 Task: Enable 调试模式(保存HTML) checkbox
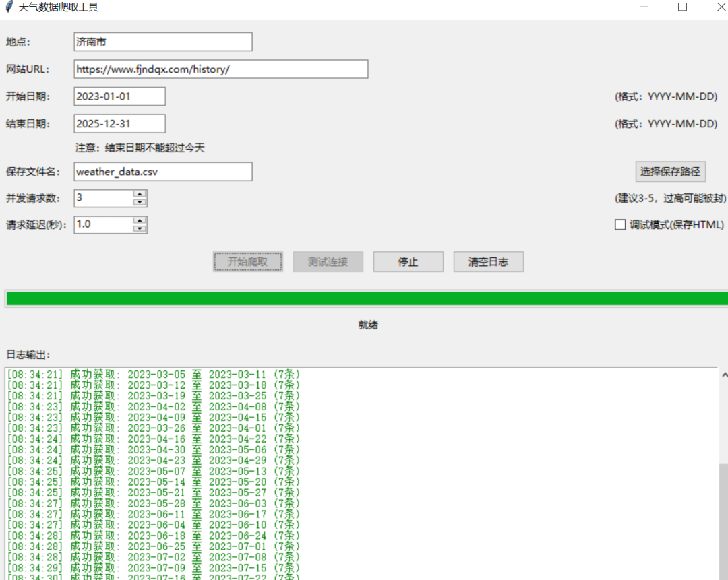(x=620, y=224)
